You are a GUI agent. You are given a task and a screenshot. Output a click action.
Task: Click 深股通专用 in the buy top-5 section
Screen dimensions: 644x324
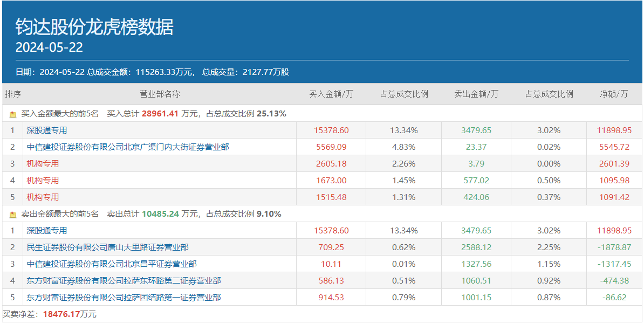(x=47, y=130)
